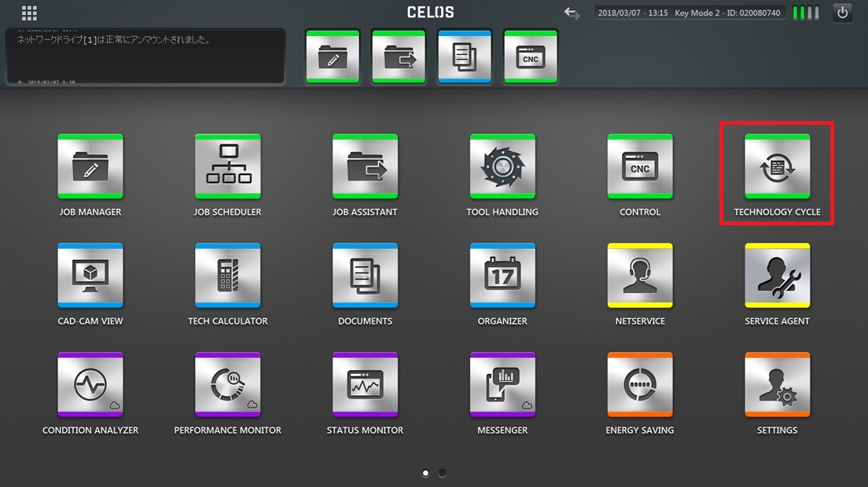Launch the Condition Analyzer
The image size is (868, 487).
[90, 384]
